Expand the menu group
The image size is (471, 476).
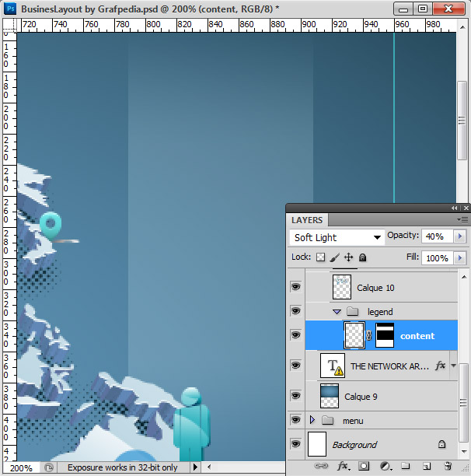(x=312, y=420)
